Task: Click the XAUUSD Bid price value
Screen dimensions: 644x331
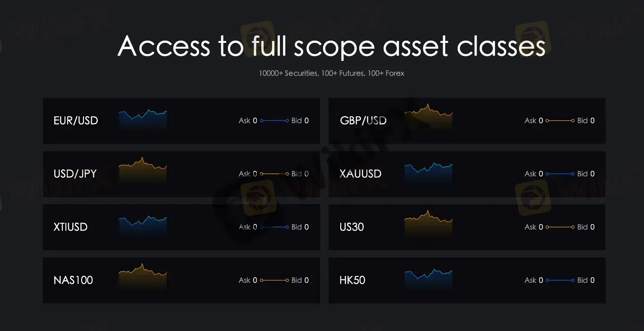Action: (593, 174)
